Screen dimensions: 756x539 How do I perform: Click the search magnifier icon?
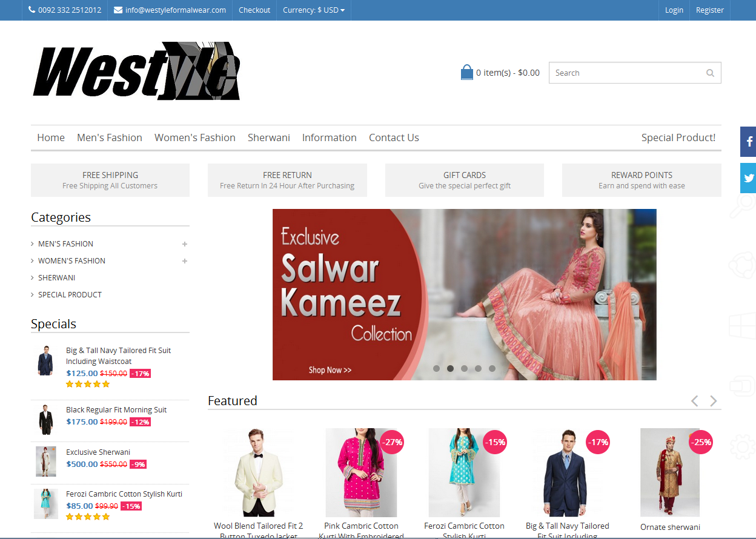tap(710, 73)
